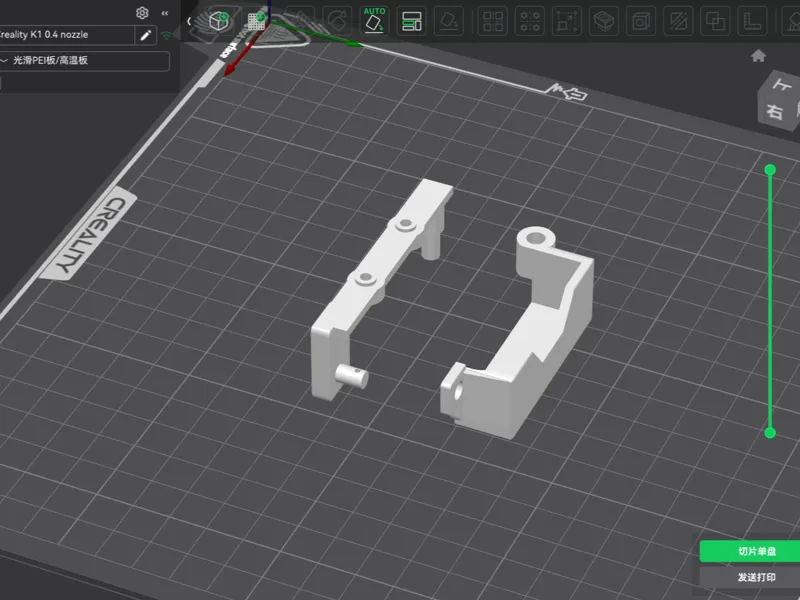Check the green Wi-Fi connection icon
800x600 pixels.
pos(166,36)
